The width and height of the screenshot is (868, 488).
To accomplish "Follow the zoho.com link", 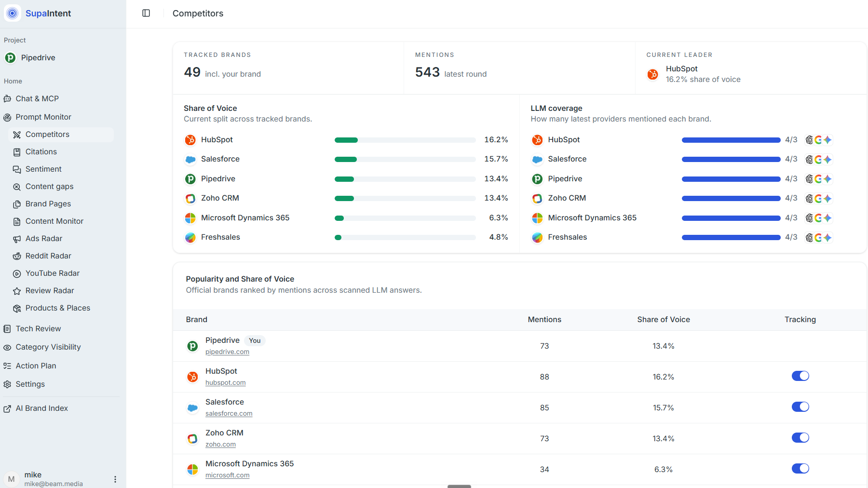I will pyautogui.click(x=220, y=444).
